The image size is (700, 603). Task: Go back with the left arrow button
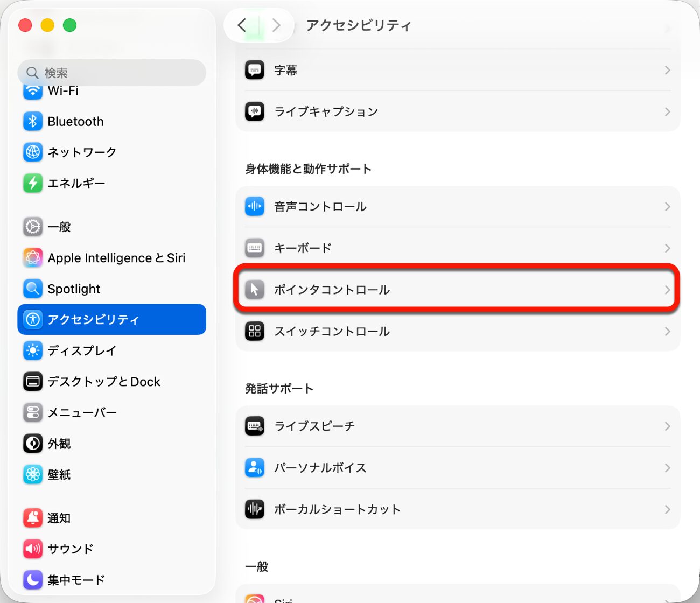242,25
